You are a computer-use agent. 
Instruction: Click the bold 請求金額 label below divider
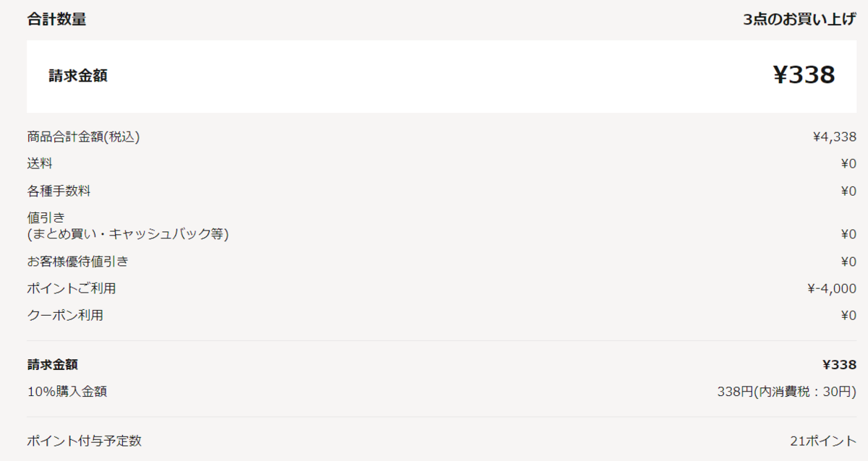coord(53,364)
